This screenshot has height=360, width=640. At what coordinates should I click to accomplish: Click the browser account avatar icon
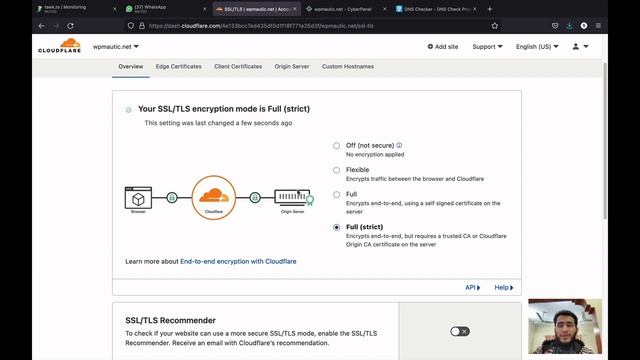[x=584, y=26]
